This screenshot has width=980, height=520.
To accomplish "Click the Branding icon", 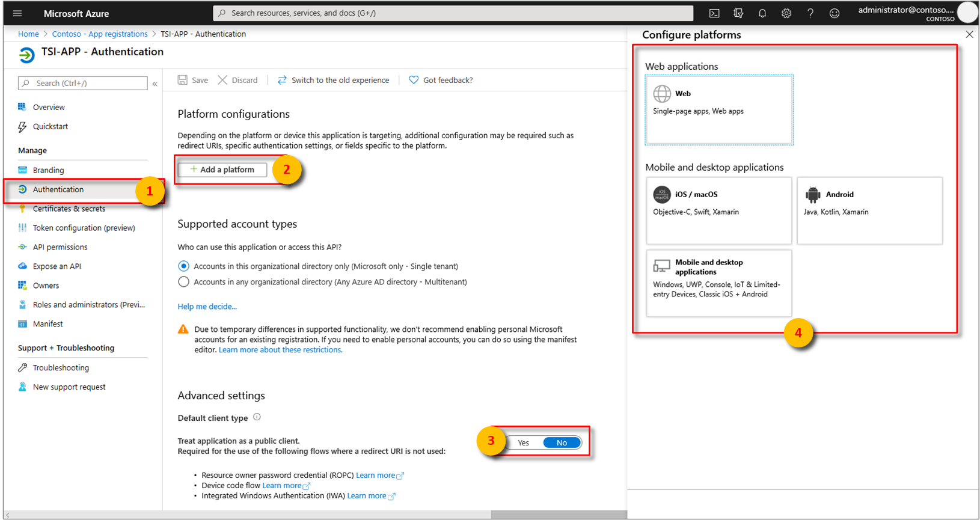I will tap(22, 170).
